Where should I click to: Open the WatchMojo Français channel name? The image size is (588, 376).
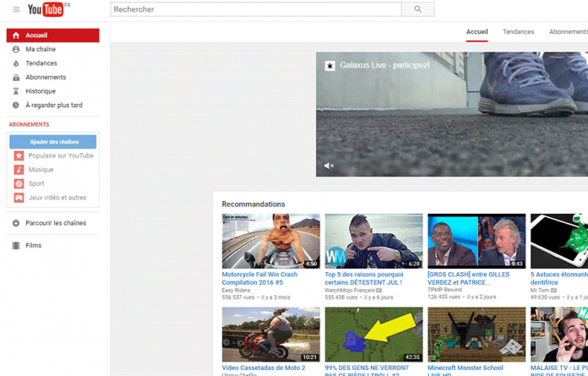click(350, 290)
